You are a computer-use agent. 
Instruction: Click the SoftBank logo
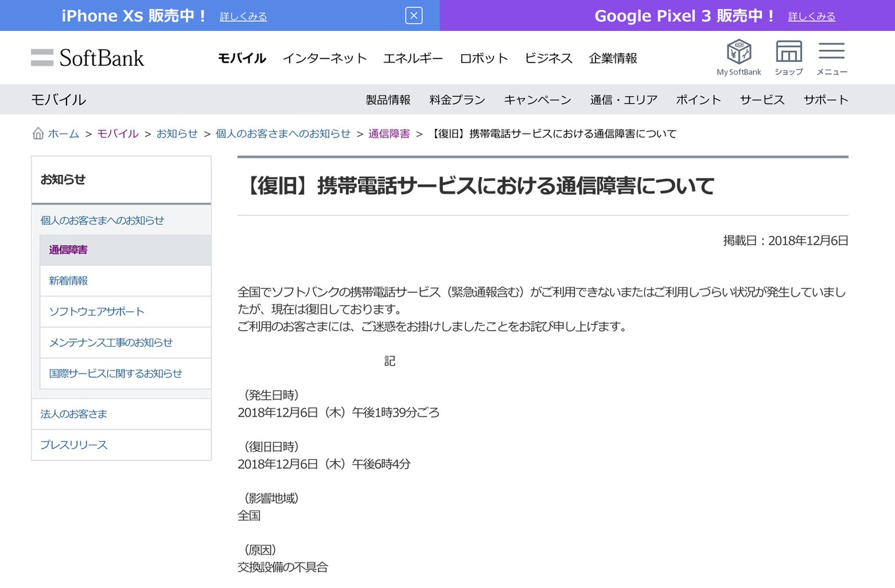pos(88,58)
